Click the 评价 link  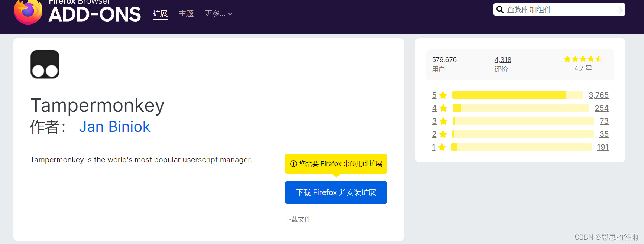pos(501,69)
